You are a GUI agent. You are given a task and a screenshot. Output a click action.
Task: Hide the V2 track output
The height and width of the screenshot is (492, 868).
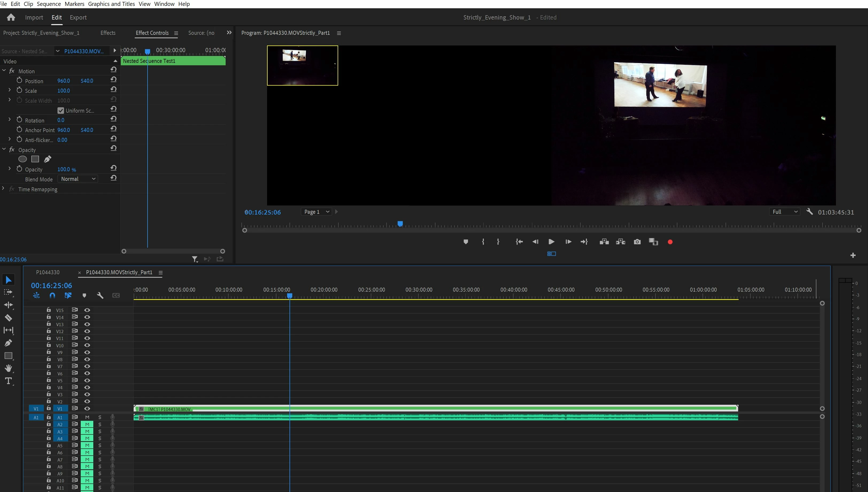coord(87,401)
